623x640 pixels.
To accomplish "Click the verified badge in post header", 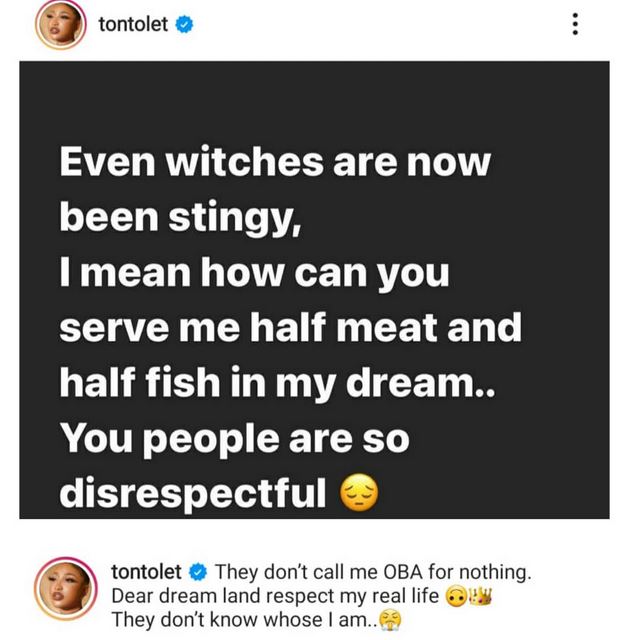I will [x=184, y=24].
